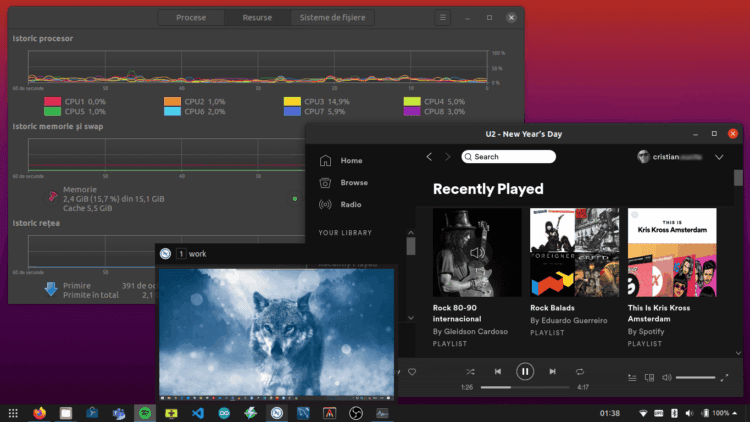The height and width of the screenshot is (422, 750).
Task: Toggle shuffle in Spotify player
Action: pos(470,372)
